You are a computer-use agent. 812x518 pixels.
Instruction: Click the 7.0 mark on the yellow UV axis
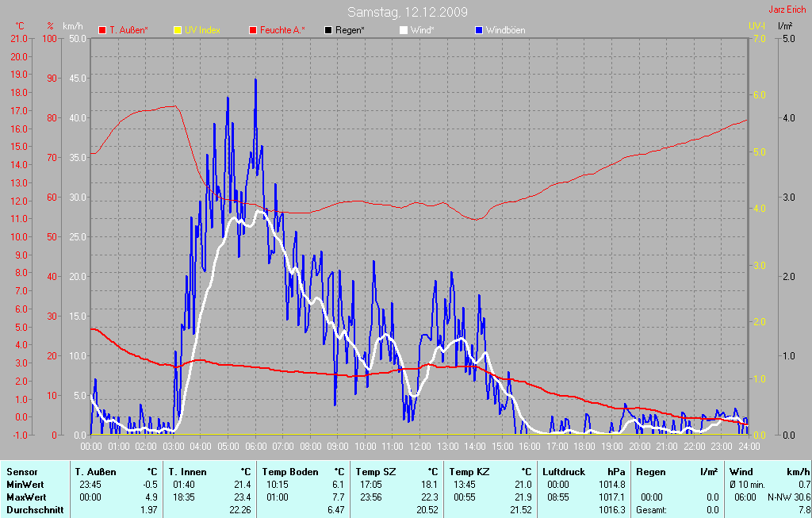coord(758,39)
